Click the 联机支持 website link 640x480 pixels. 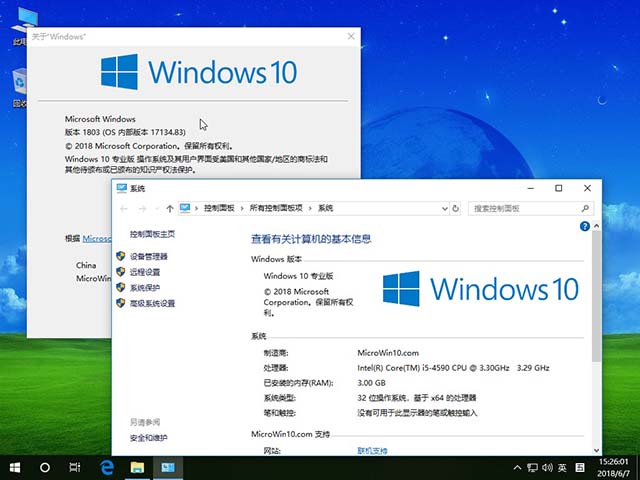(x=372, y=451)
